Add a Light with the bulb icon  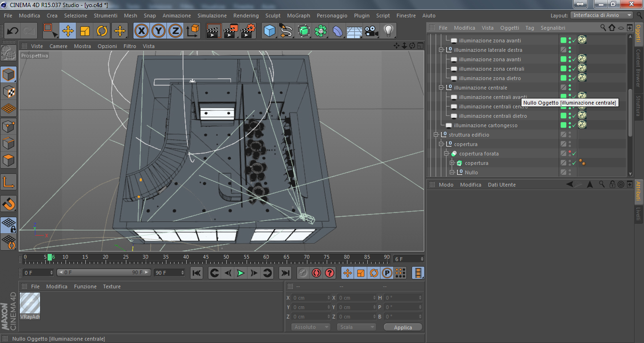[388, 31]
